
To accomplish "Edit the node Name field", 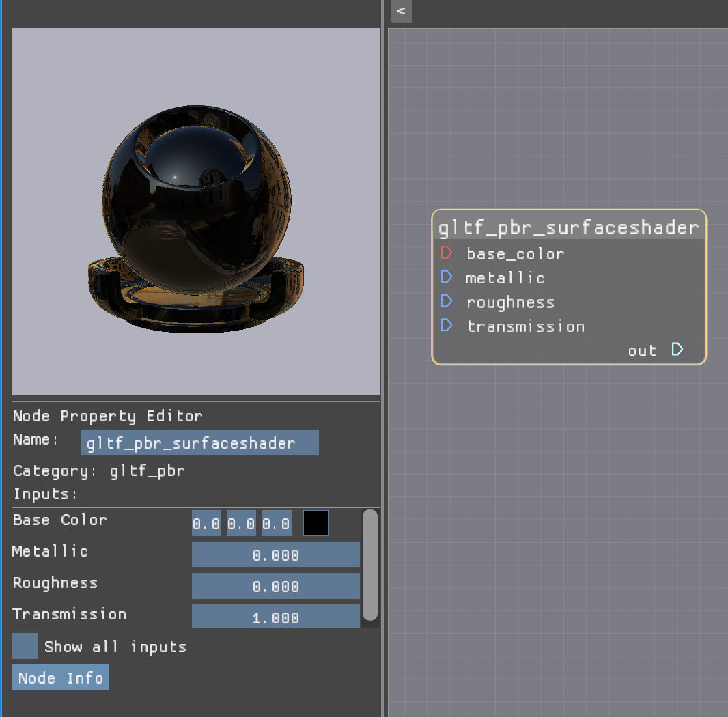I will (x=199, y=442).
